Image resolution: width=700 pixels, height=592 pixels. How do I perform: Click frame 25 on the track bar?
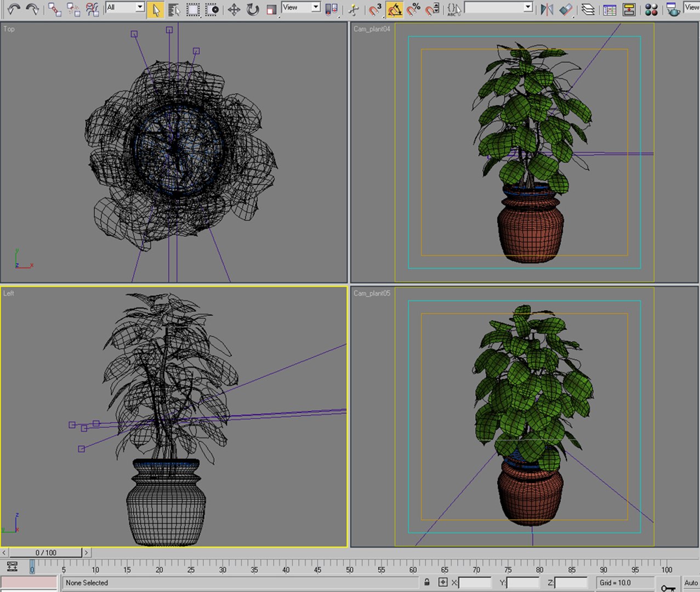191,566
